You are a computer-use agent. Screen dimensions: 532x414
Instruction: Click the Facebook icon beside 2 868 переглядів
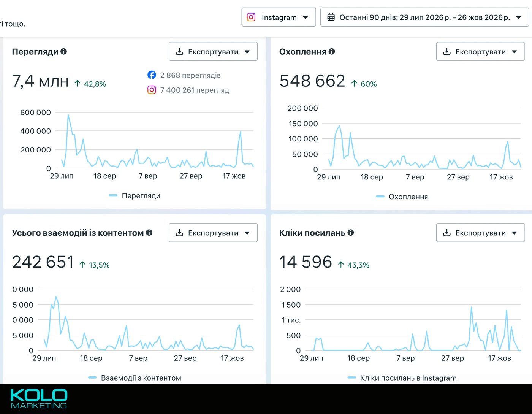[x=152, y=75]
